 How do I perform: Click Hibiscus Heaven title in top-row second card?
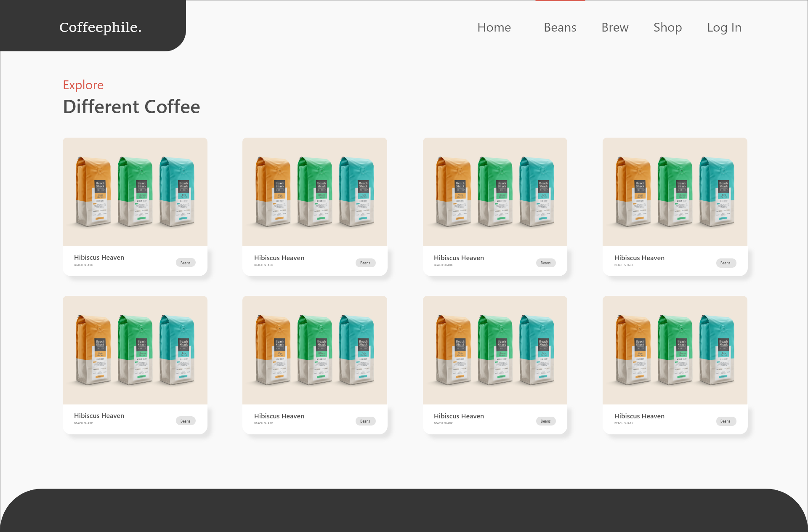pos(279,258)
